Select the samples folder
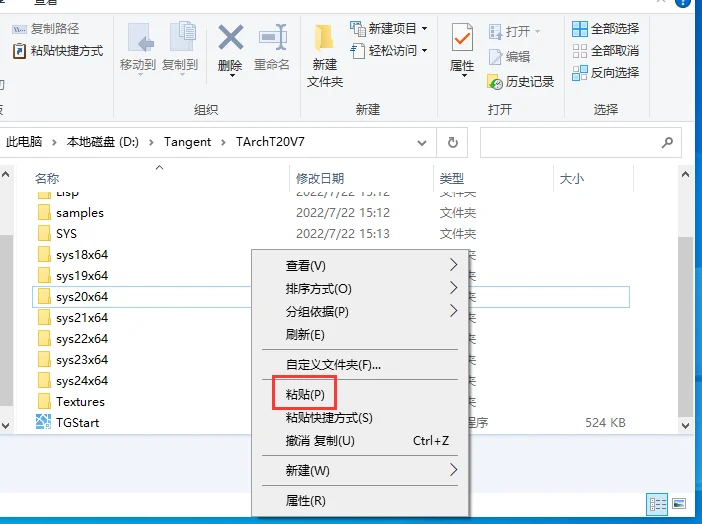The width and height of the screenshot is (702, 524). point(80,213)
